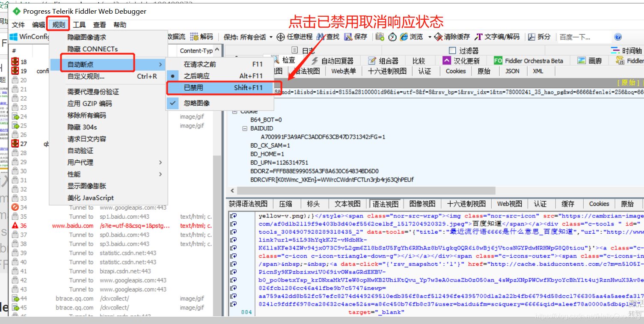Switch to response WebView (Web视图) tab
The height and width of the screenshot is (324, 644).
point(509,204)
